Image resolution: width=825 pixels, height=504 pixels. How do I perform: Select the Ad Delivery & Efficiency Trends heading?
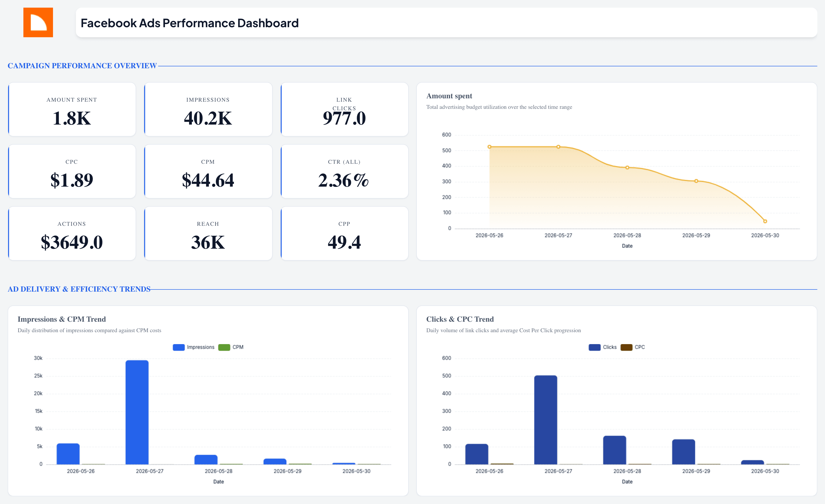point(79,289)
